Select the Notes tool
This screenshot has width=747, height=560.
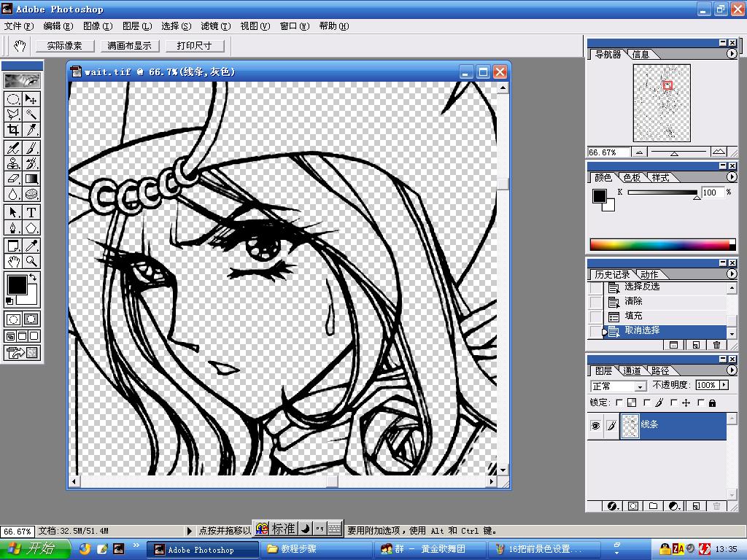pyautogui.click(x=13, y=246)
